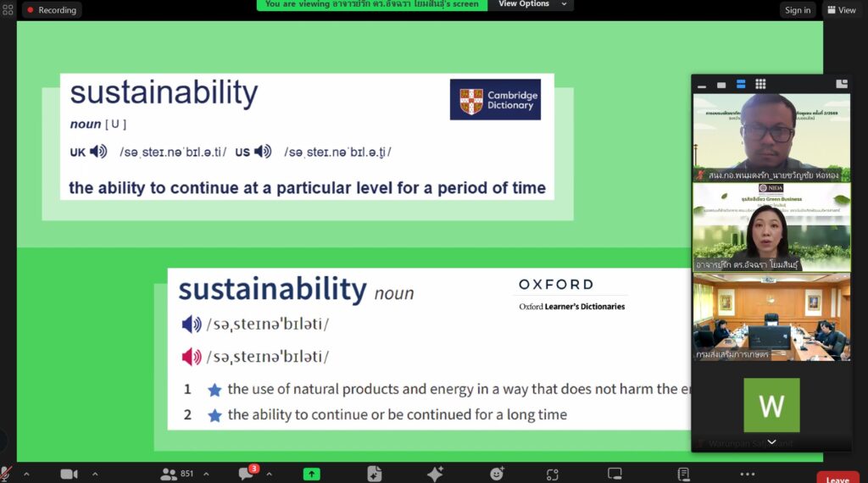Click the Sign in button
Screen dimensions: 868x483
(x=798, y=10)
